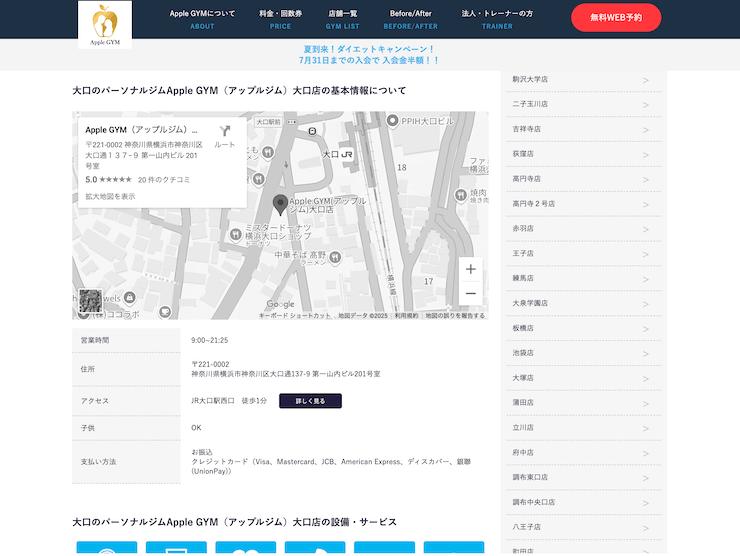Click the restaurant marker left of 大口駅前
The width and height of the screenshot is (740, 556).
pyautogui.click(x=268, y=152)
